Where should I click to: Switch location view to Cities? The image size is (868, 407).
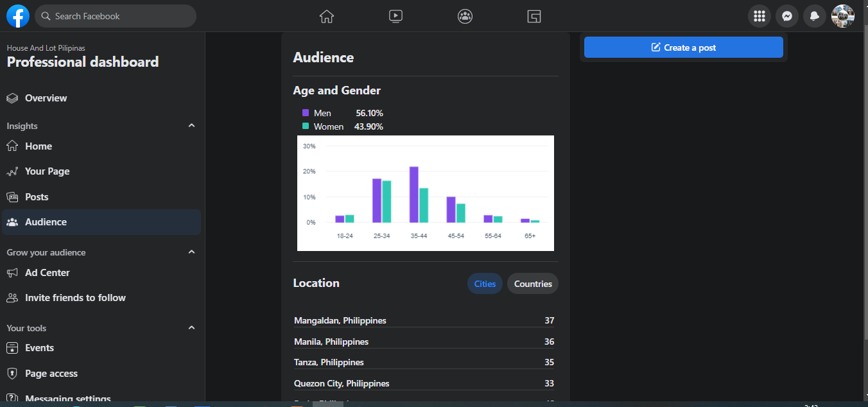pos(485,284)
